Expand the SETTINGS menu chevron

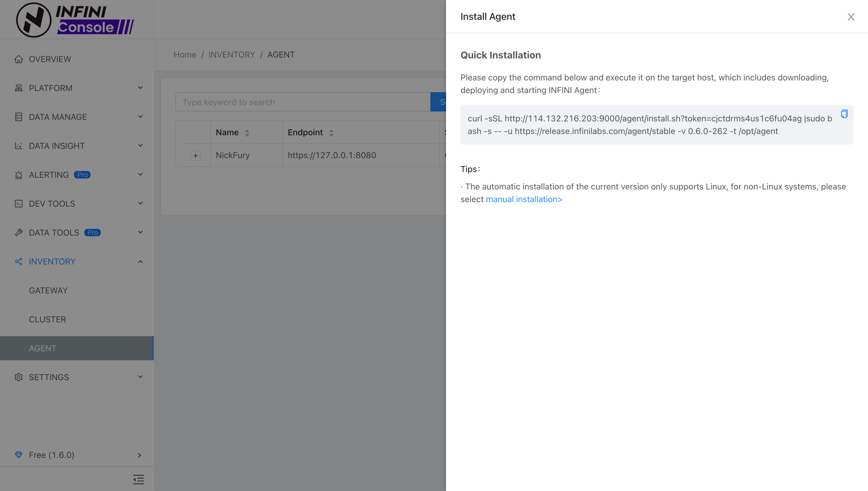coord(140,377)
